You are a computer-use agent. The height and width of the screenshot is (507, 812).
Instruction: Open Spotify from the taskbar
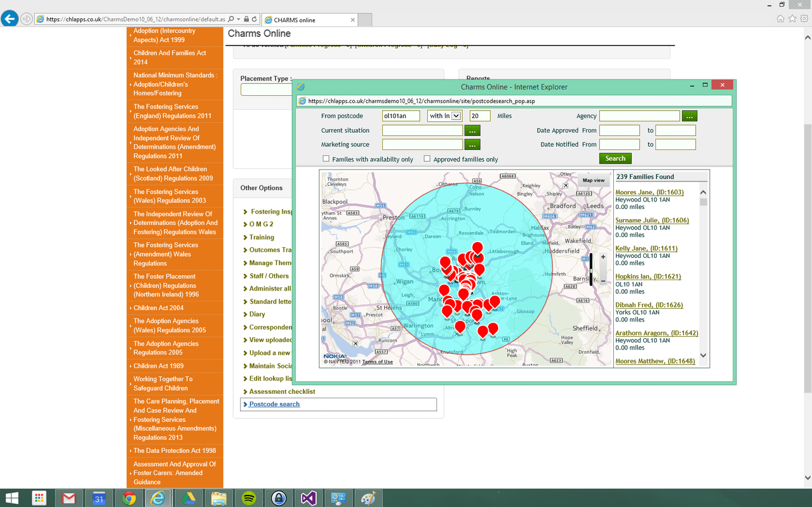[249, 498]
